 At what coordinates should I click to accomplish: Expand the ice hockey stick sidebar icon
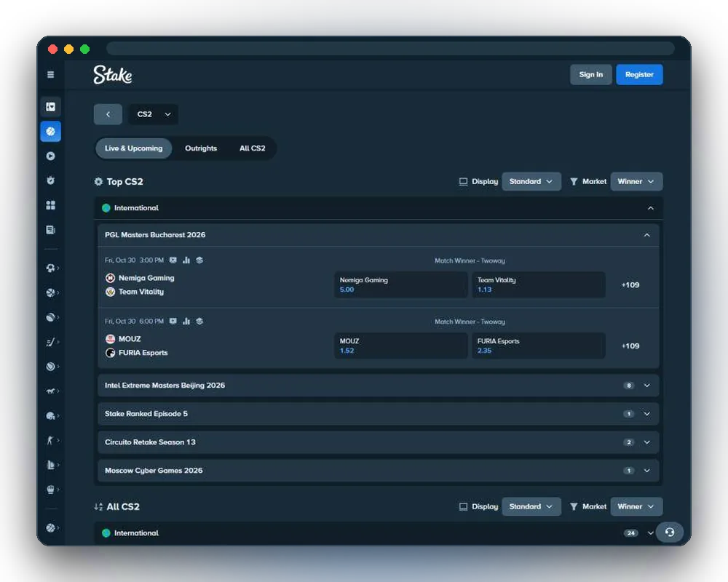51,342
